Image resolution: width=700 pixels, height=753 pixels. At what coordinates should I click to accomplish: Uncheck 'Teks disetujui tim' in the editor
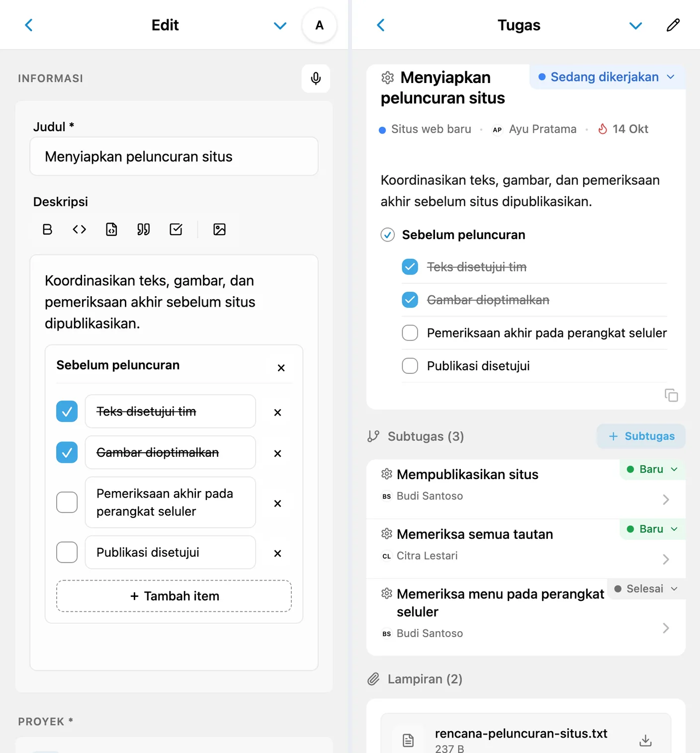67,412
